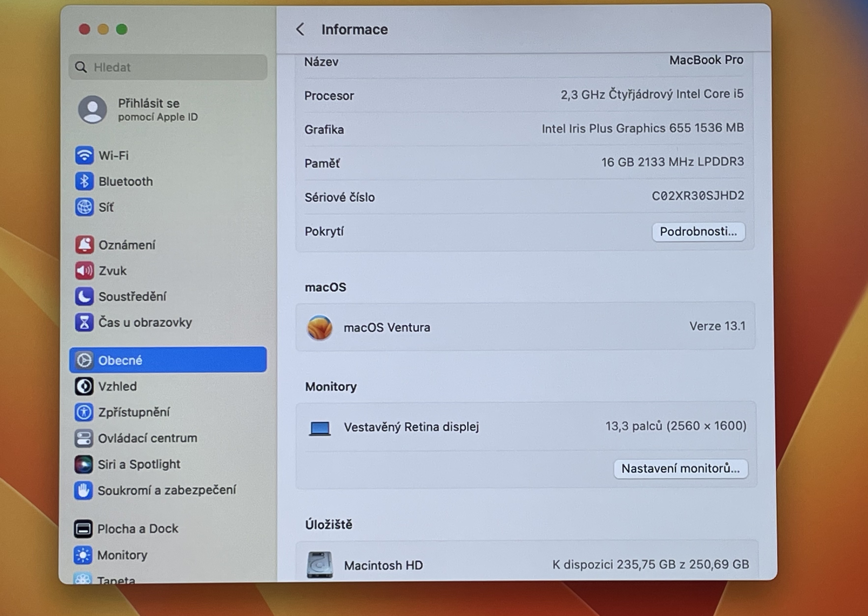Image resolution: width=868 pixels, height=616 pixels.
Task: Open Zvuk sound speaker icon
Action: coord(84,270)
